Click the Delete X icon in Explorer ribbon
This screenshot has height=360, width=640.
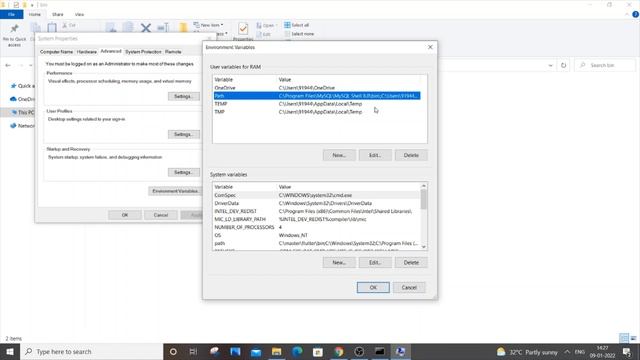[x=146, y=28]
